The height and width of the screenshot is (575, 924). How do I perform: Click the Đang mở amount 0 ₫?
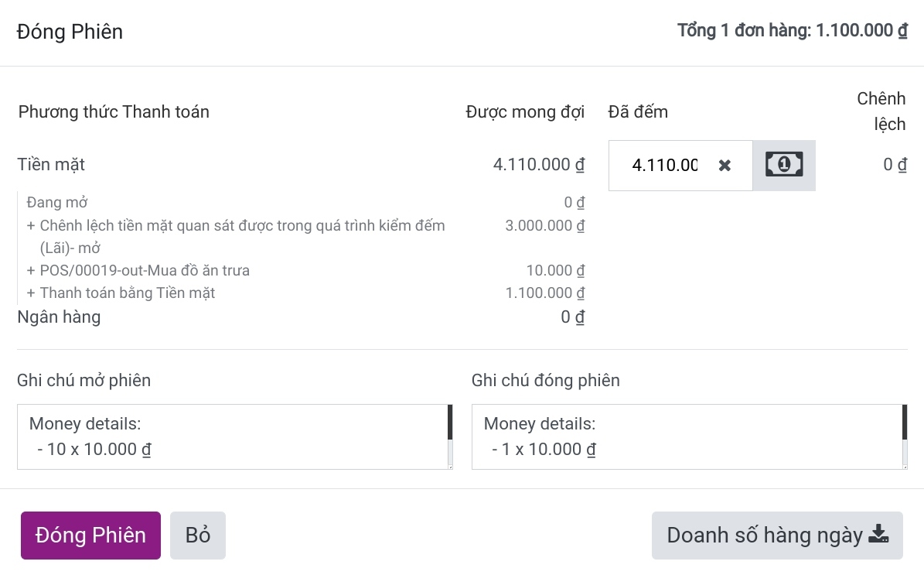575,202
